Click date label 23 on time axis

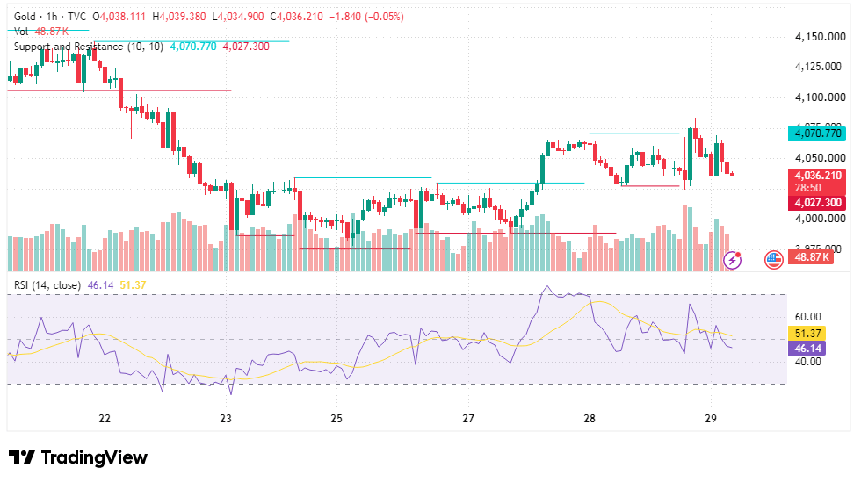point(226,418)
